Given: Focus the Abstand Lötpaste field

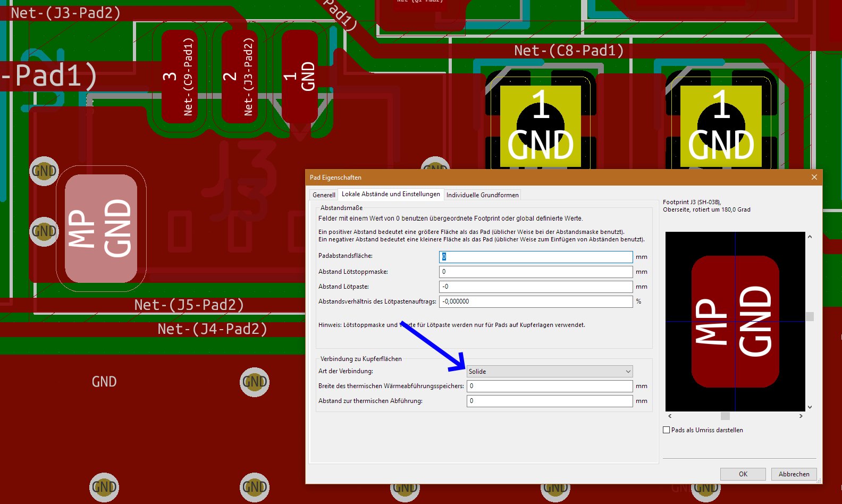Looking at the screenshot, I should 536,287.
